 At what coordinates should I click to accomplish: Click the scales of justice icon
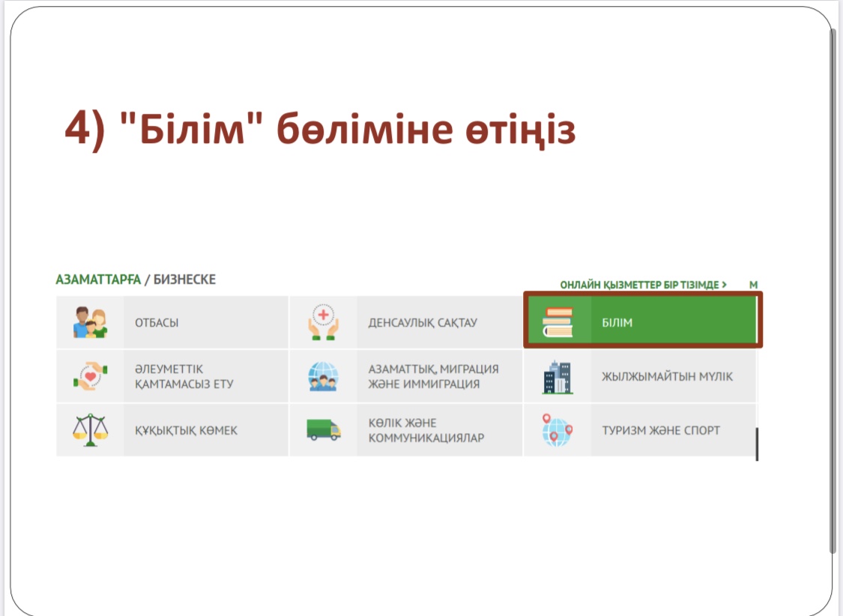click(90, 430)
